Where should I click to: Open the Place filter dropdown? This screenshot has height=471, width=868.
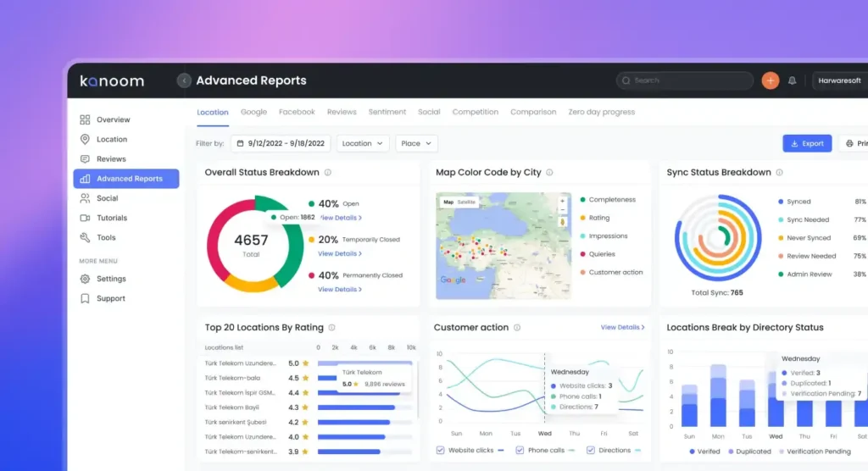416,144
